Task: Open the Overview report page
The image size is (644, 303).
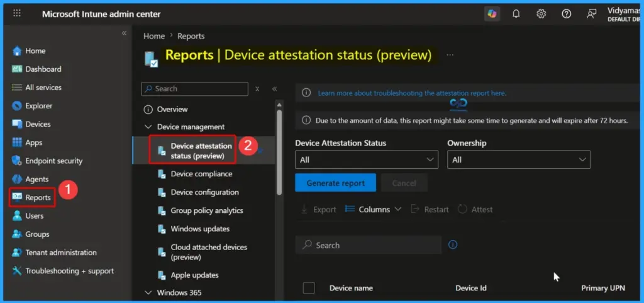Action: tap(172, 110)
